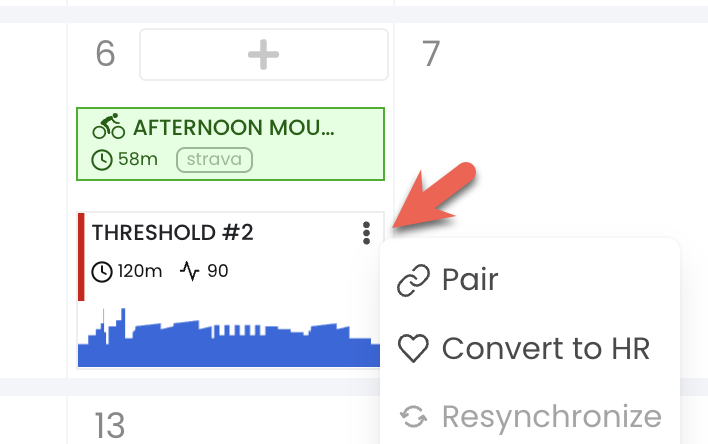Image resolution: width=708 pixels, height=444 pixels.
Task: Click the cycling icon on the afternoon ride
Action: pos(108,126)
